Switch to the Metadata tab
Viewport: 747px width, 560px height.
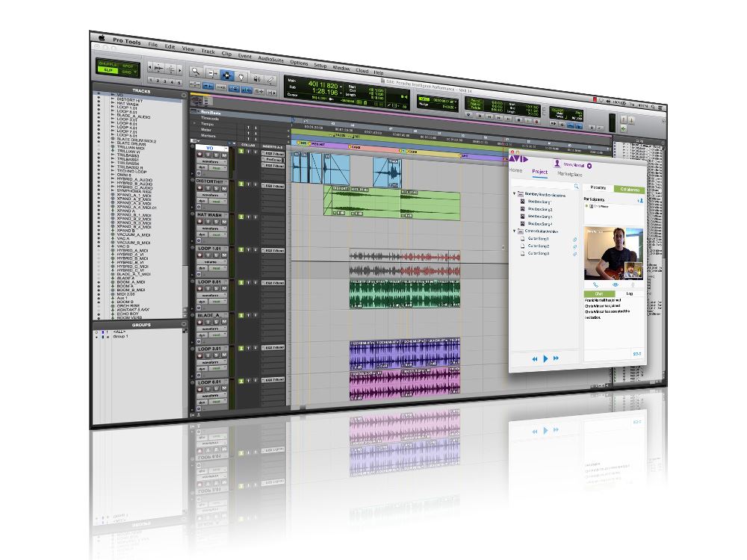coord(598,187)
